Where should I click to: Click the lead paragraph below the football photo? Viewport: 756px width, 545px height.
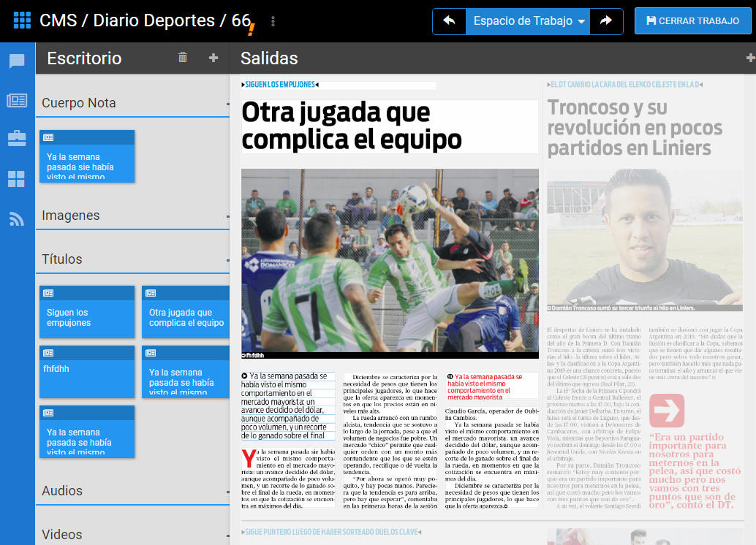pyautogui.click(x=288, y=405)
